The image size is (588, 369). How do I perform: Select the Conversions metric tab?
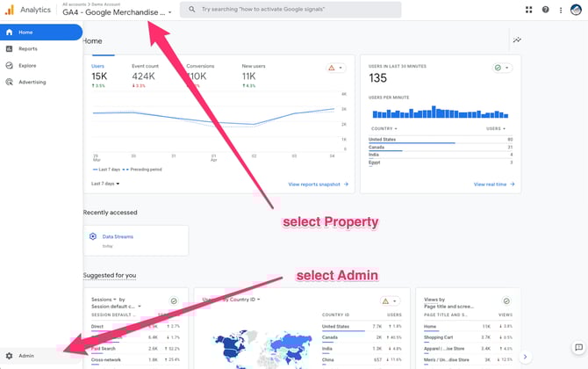[201, 76]
